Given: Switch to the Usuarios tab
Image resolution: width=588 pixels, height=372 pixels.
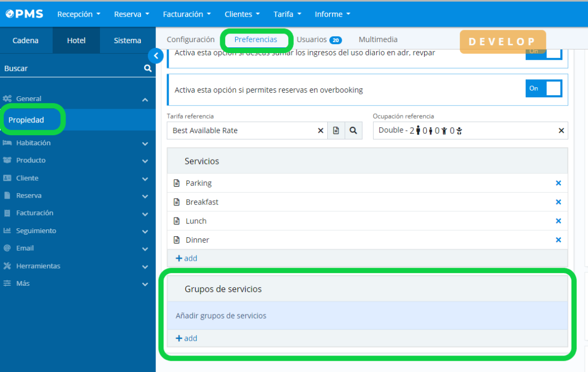Looking at the screenshot, I should point(318,40).
